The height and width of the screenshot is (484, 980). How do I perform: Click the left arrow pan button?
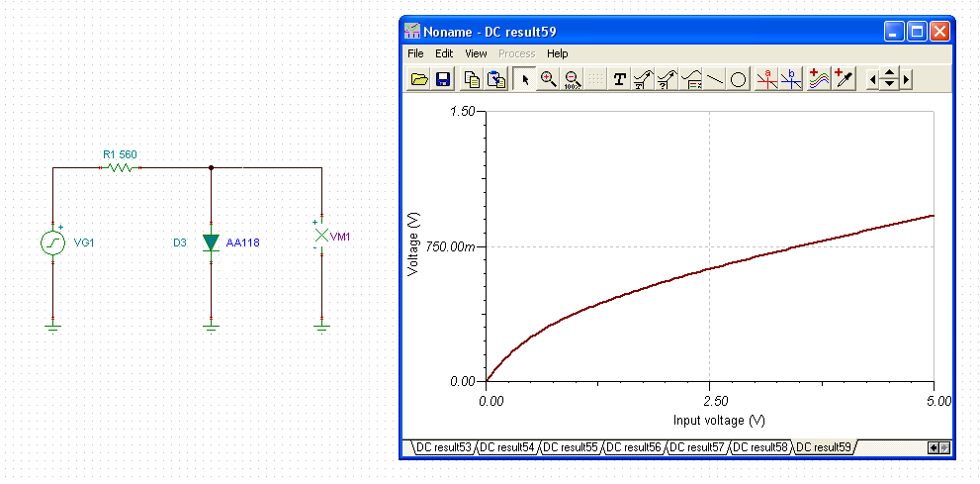pos(872,80)
